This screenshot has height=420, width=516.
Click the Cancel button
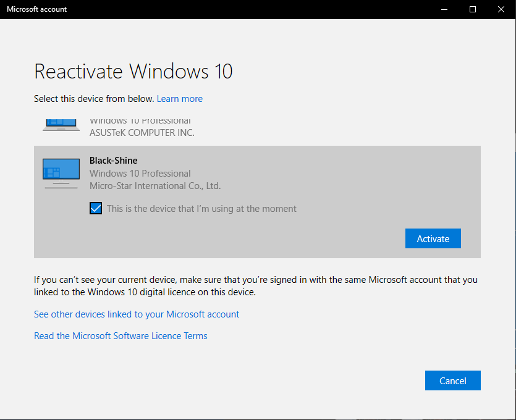452,380
